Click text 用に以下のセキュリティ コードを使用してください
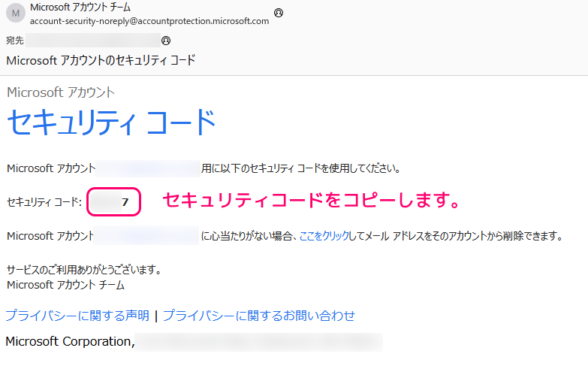The image size is (588, 372). 300,168
